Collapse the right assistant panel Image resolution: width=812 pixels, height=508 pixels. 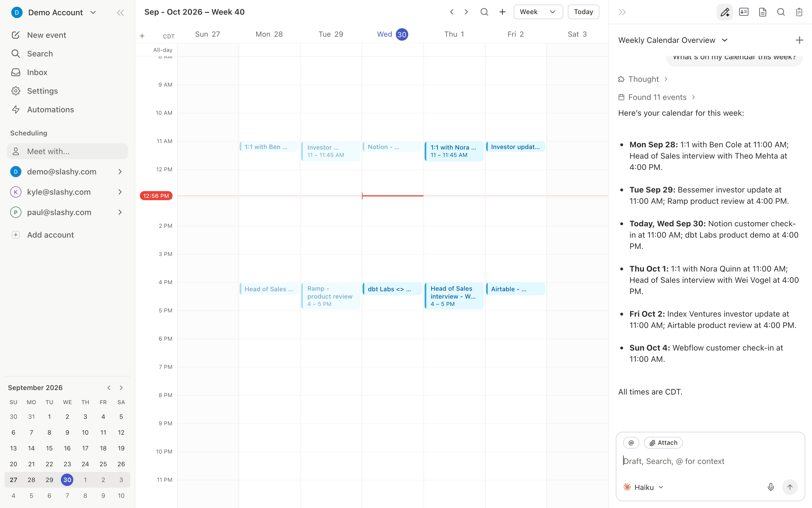(622, 12)
